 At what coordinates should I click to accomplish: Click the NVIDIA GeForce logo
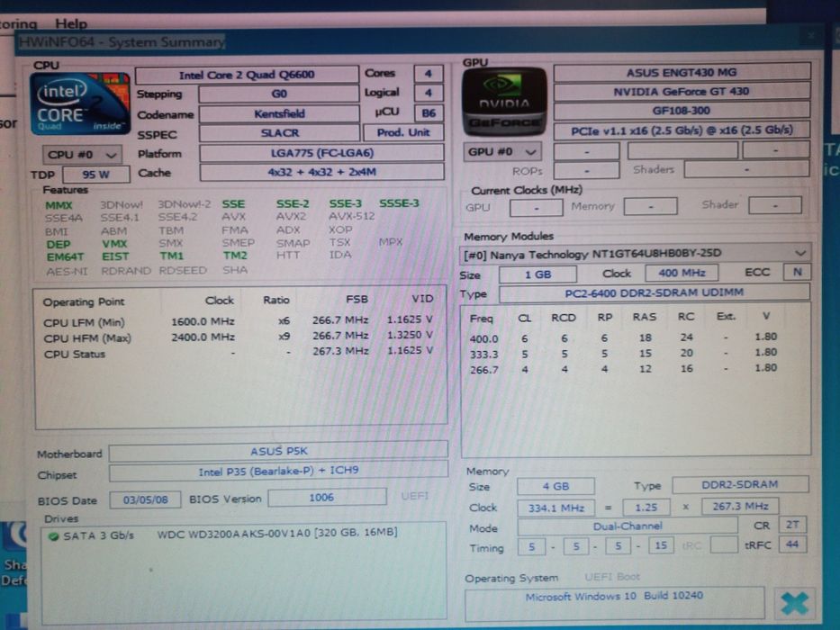point(503,102)
